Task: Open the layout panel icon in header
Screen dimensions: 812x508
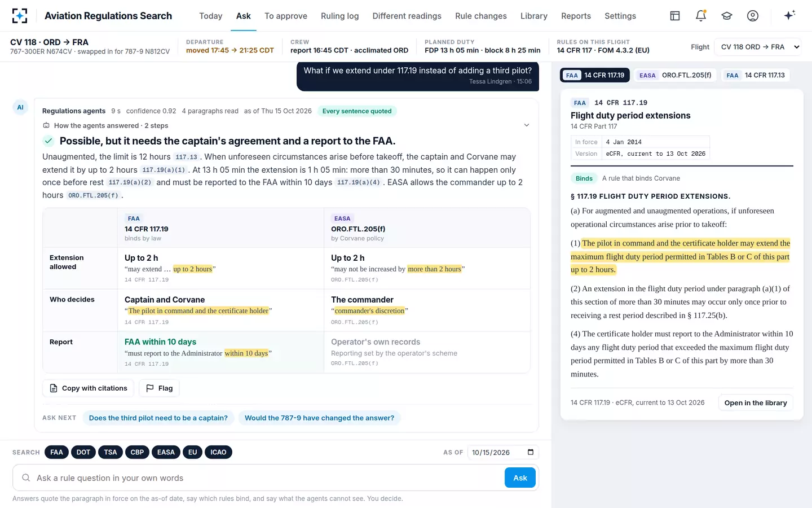Action: coord(675,16)
